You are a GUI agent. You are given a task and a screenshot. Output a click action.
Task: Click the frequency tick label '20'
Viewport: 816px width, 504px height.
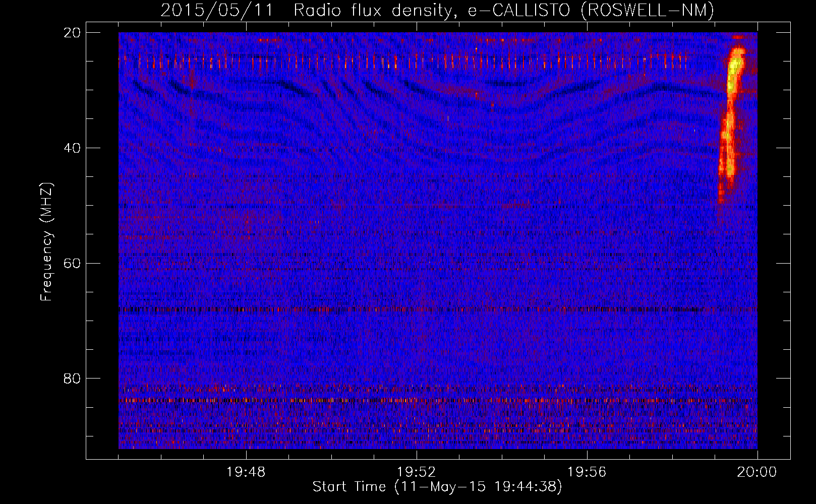click(x=73, y=33)
